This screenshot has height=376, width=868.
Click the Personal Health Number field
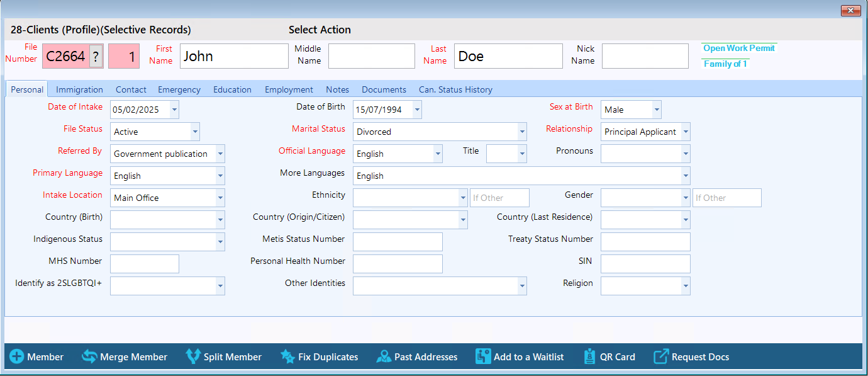(x=398, y=264)
